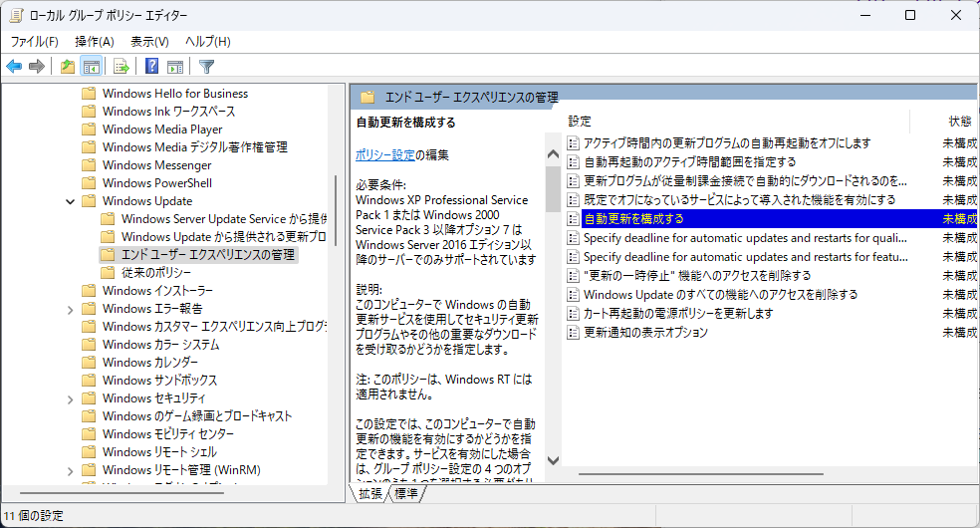Select Windows Ink ワークスペース folder
The image size is (980, 528).
click(168, 112)
